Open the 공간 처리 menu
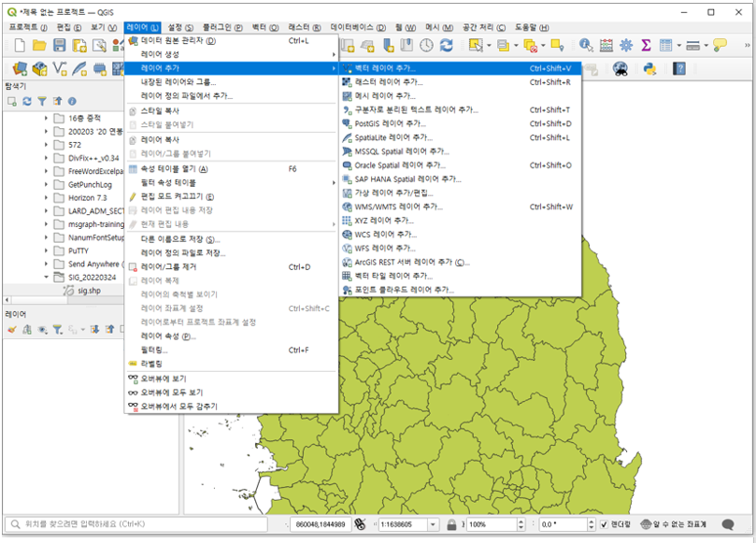 tap(484, 27)
